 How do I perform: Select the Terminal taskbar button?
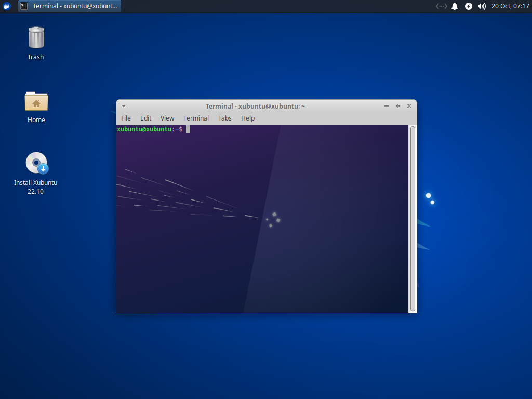click(69, 6)
